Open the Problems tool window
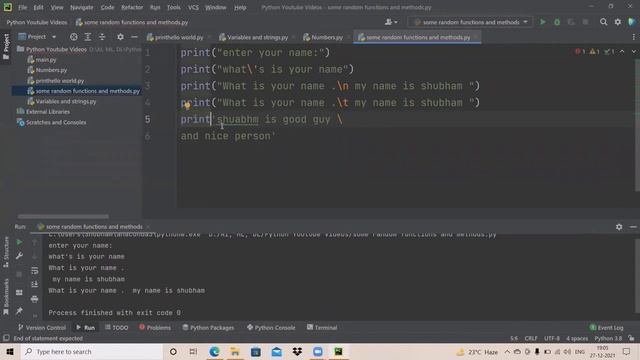This screenshot has height=360, width=640. click(x=155, y=327)
